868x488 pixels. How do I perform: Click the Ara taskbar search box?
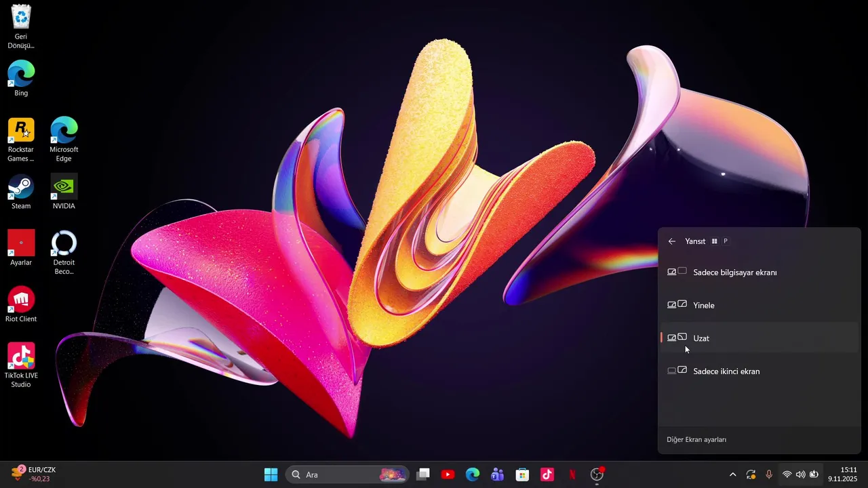[x=347, y=474]
